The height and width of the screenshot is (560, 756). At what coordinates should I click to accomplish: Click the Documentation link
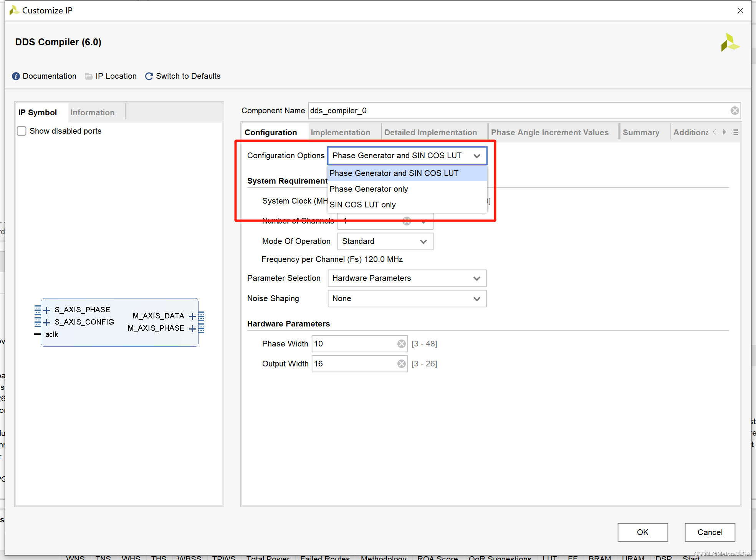[x=50, y=76]
